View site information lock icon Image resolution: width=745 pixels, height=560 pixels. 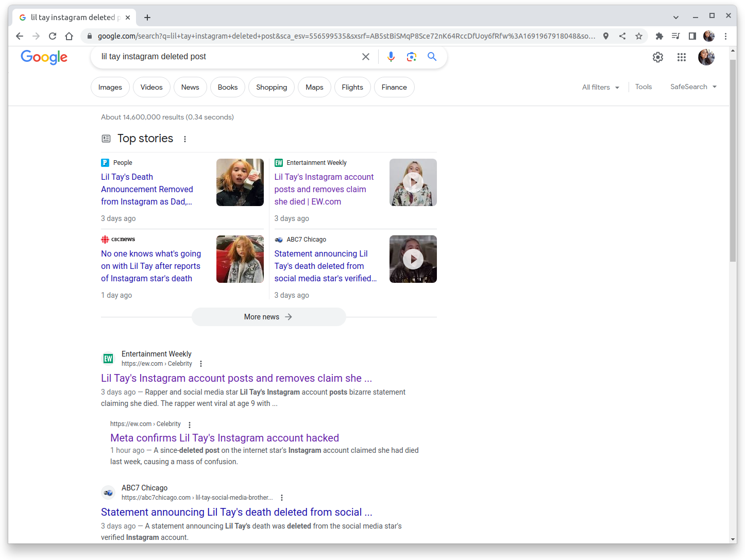click(x=89, y=36)
